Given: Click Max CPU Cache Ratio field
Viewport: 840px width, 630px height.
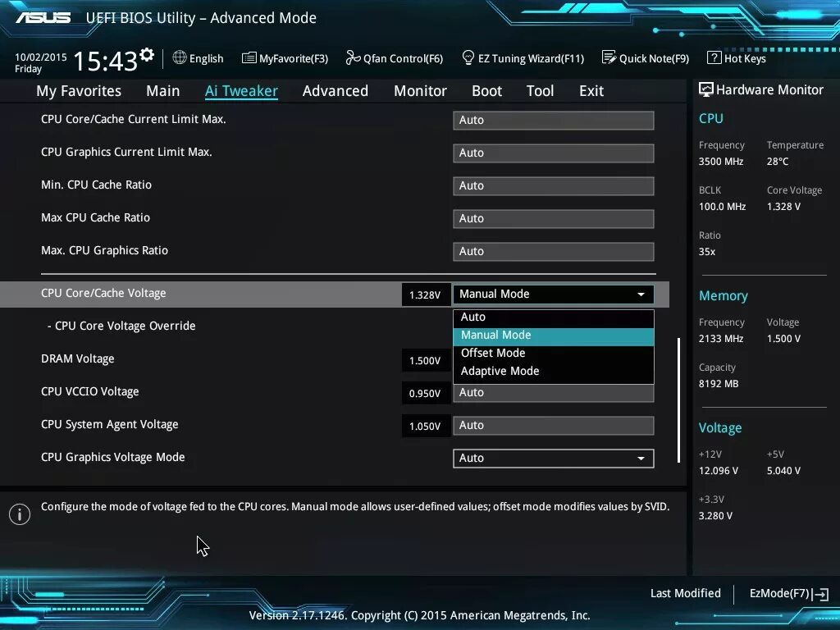Looking at the screenshot, I should (x=554, y=218).
